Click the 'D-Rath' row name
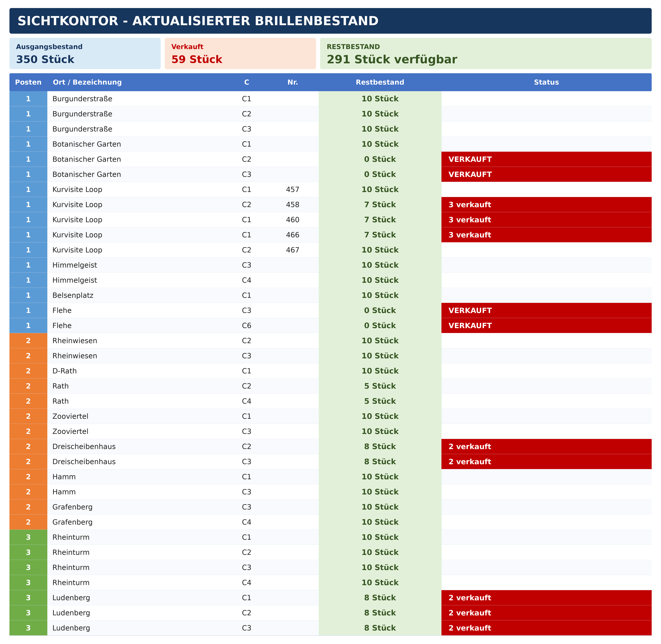The image size is (661, 644). point(65,371)
